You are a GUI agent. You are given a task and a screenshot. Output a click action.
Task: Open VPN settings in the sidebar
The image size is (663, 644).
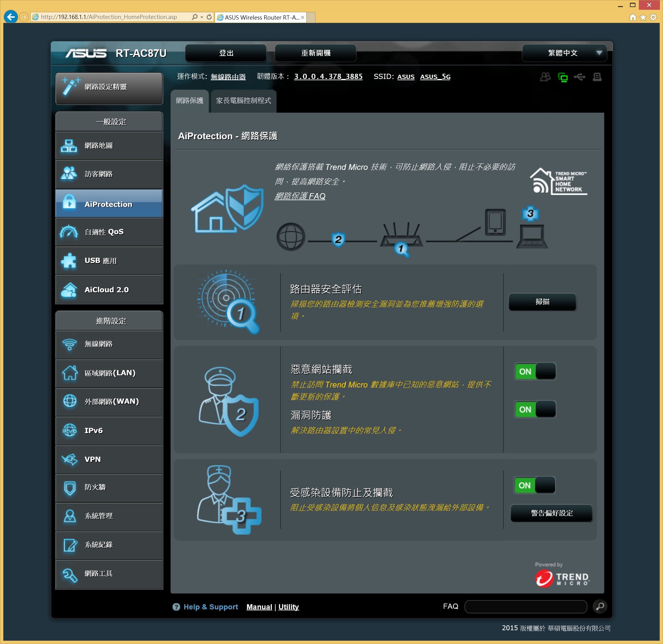tap(109, 459)
